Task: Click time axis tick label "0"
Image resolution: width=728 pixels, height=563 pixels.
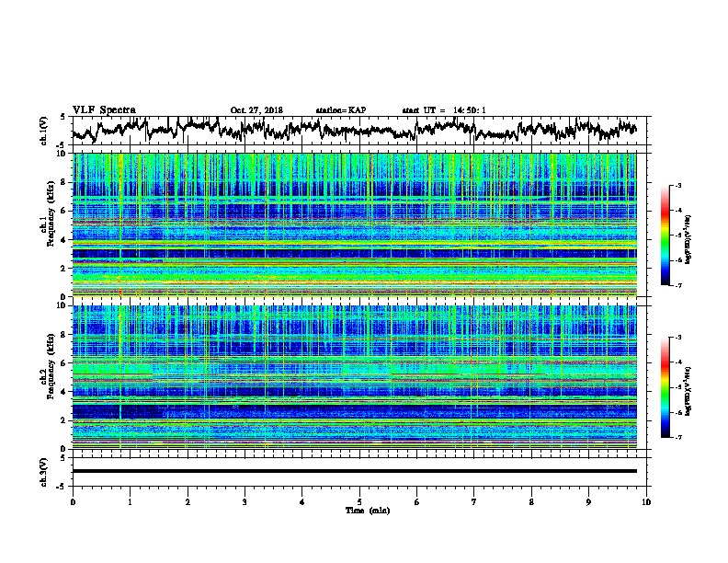Action: pos(73,502)
